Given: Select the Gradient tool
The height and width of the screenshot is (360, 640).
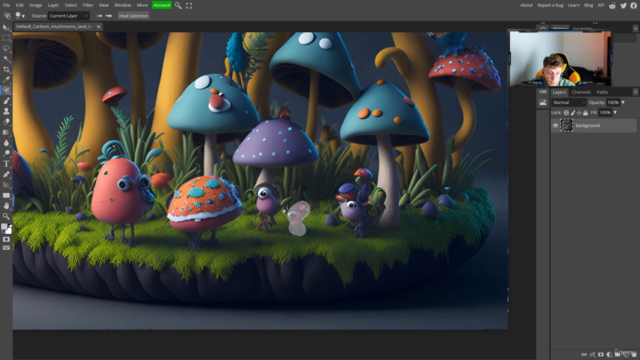Looking at the screenshot, I should coord(6,132).
